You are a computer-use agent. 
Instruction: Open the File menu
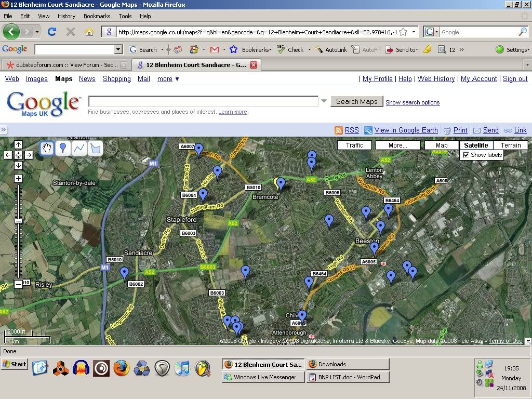point(8,16)
